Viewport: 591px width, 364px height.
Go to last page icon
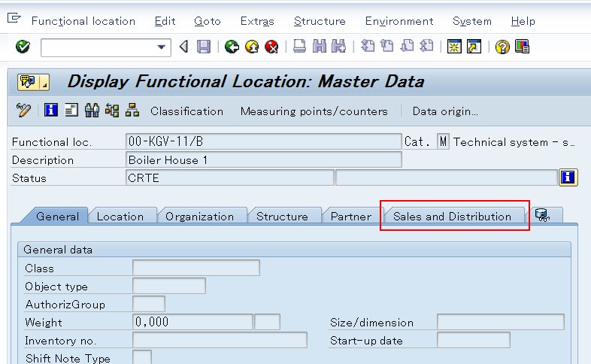pyautogui.click(x=426, y=47)
